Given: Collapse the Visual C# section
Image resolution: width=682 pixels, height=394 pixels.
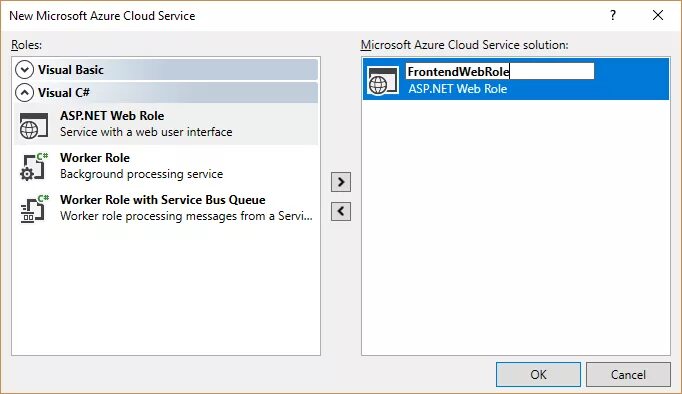Looking at the screenshot, I should [x=24, y=93].
